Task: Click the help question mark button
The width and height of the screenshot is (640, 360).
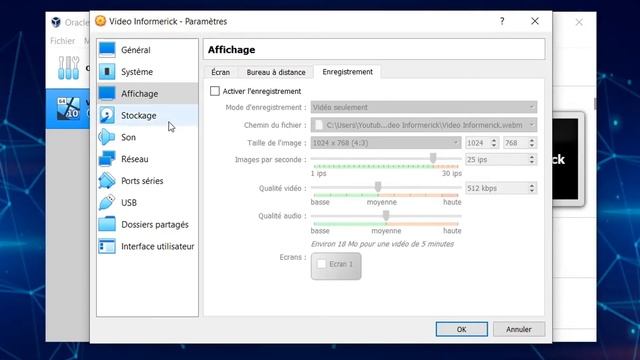Action: [x=502, y=21]
